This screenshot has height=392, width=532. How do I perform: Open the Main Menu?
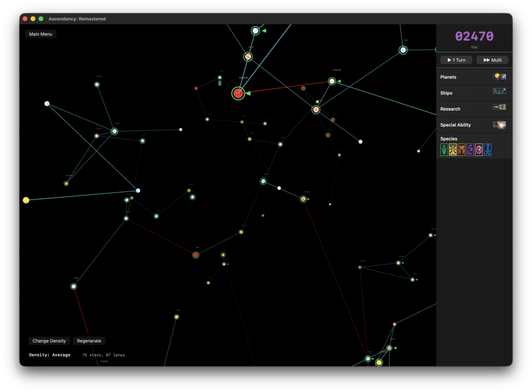pyautogui.click(x=41, y=34)
